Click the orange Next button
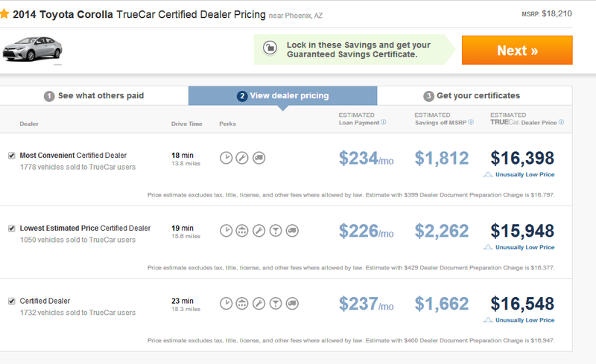The width and height of the screenshot is (596, 364). click(x=517, y=50)
